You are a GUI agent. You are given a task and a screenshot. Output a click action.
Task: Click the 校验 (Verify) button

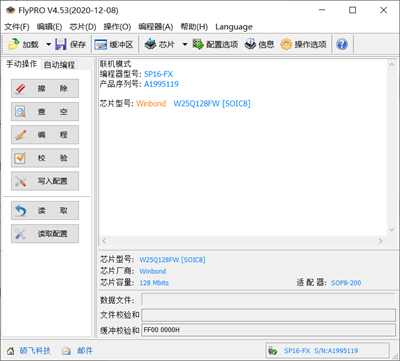pyautogui.click(x=45, y=158)
